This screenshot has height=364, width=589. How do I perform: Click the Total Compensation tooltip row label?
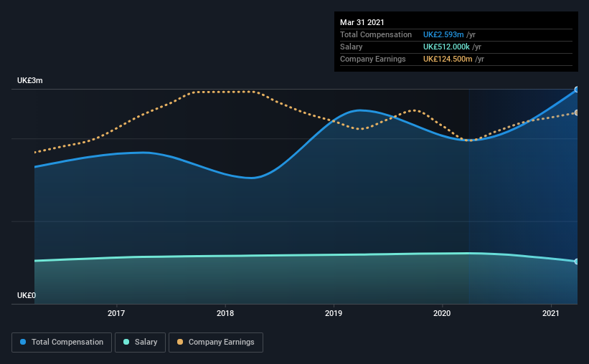pos(376,34)
